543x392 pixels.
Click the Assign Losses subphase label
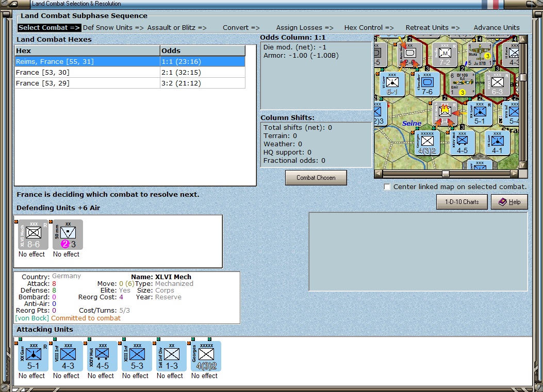click(x=305, y=28)
